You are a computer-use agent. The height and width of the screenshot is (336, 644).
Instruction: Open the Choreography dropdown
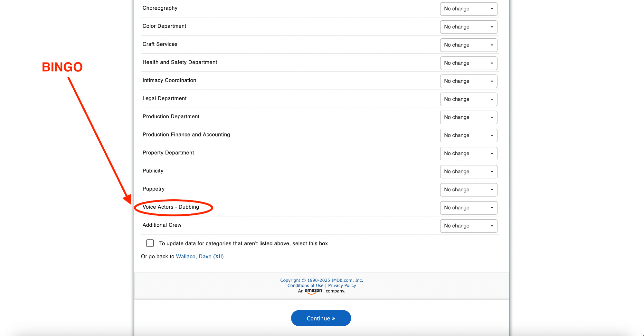469,9
